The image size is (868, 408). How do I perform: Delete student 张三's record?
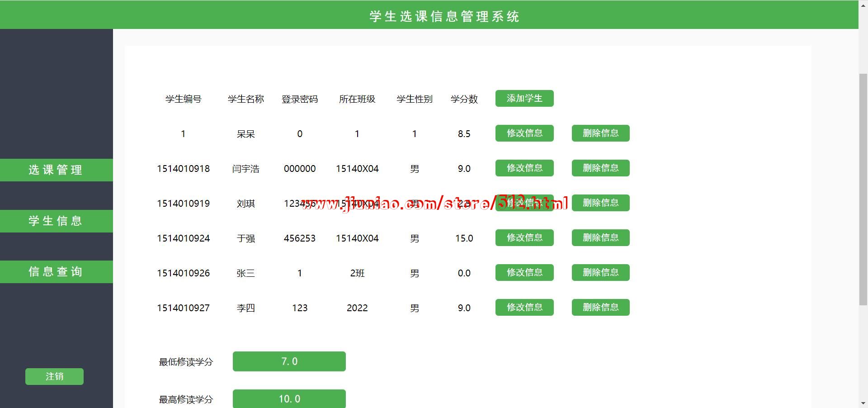pos(600,273)
